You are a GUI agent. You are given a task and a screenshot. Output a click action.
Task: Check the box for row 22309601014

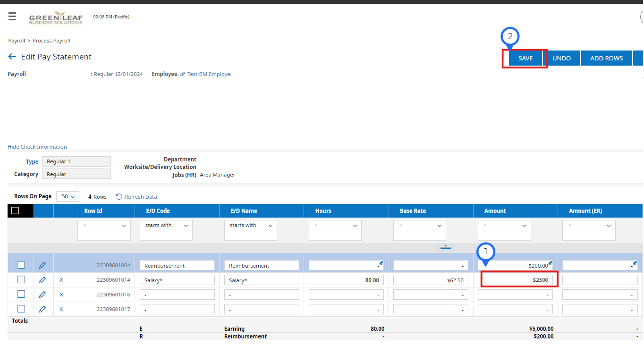tap(21, 280)
